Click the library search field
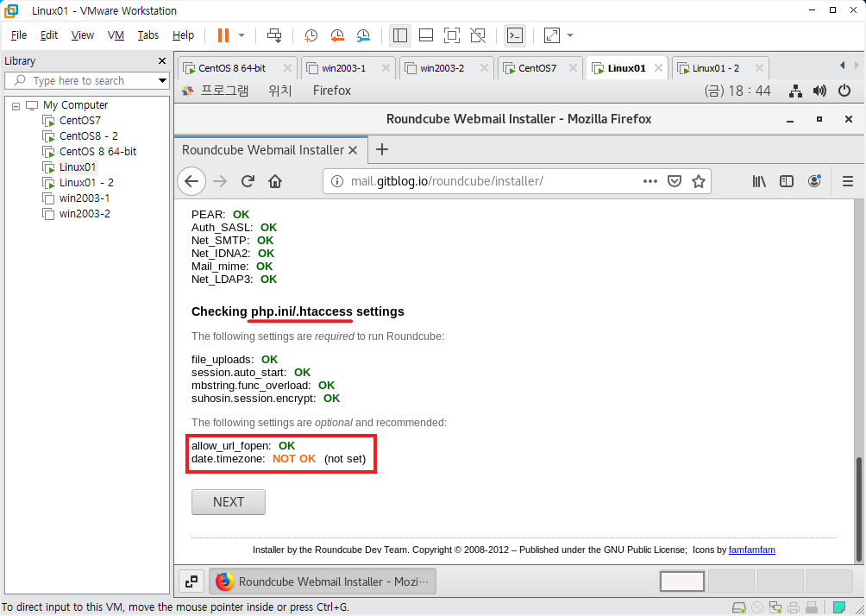Viewport: 866px width, 616px height. [87, 80]
